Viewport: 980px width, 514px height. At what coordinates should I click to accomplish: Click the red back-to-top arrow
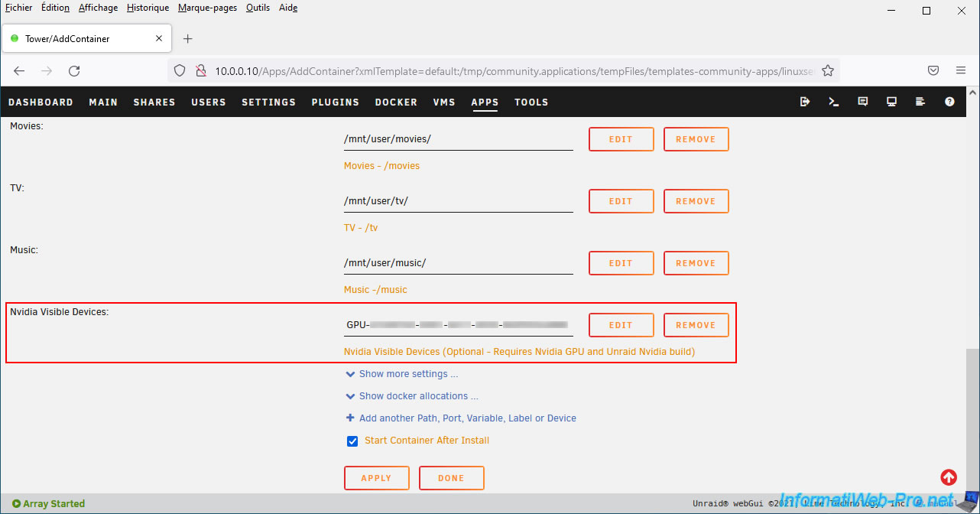[949, 477]
